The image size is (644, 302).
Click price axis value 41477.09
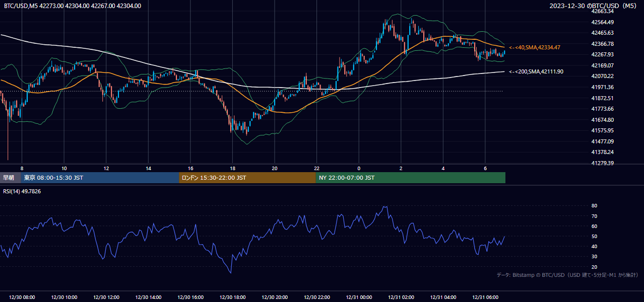[603, 141]
